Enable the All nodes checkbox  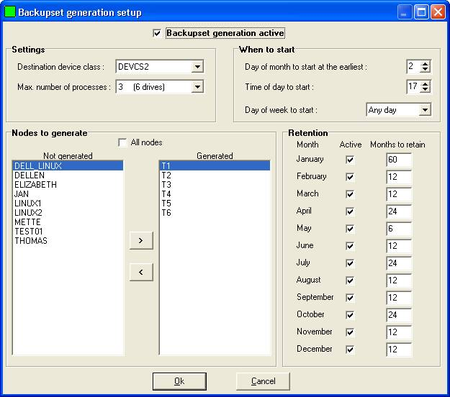click(x=122, y=142)
